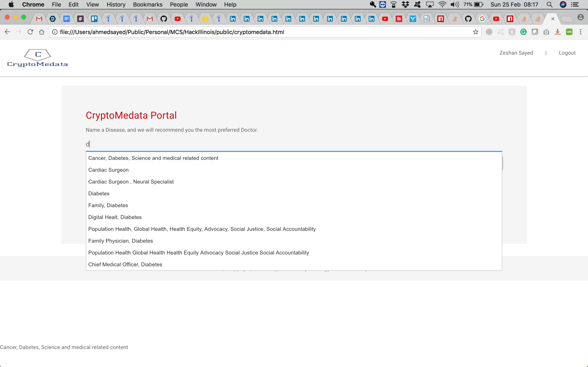Open the Trello tab
Viewport: 588px width, 367px height.
coord(94,19)
